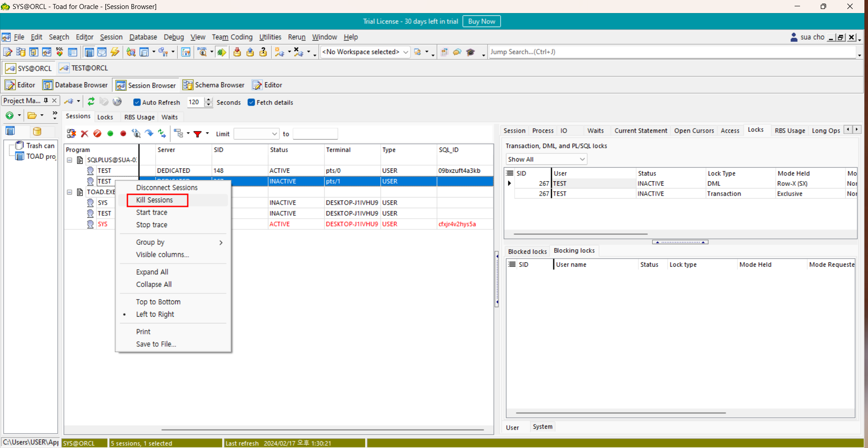Viewport: 868px width, 448px height.
Task: Click the red circle-slash cancel icon
Action: (x=97, y=134)
